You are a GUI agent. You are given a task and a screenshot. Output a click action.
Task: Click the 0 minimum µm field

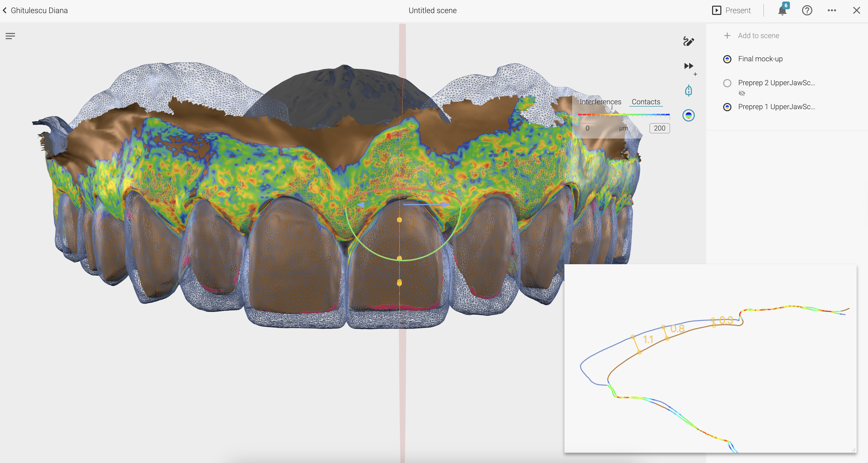pyautogui.click(x=587, y=128)
